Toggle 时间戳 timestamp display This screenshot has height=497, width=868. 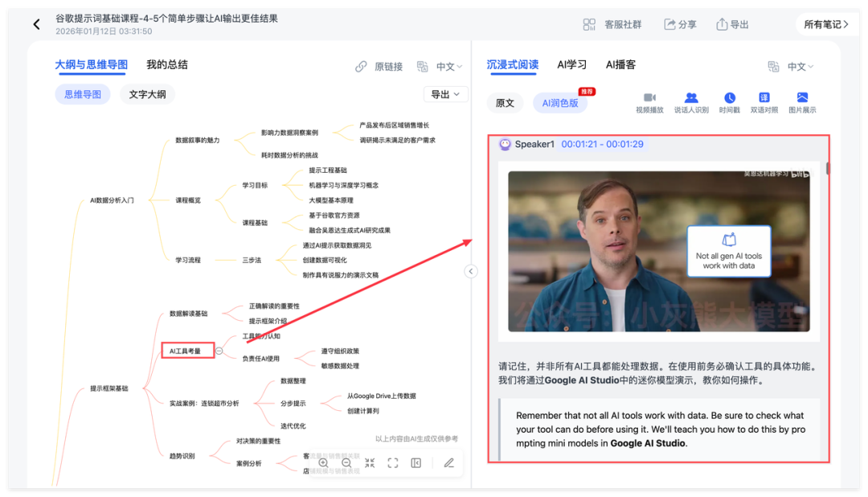[x=729, y=101]
